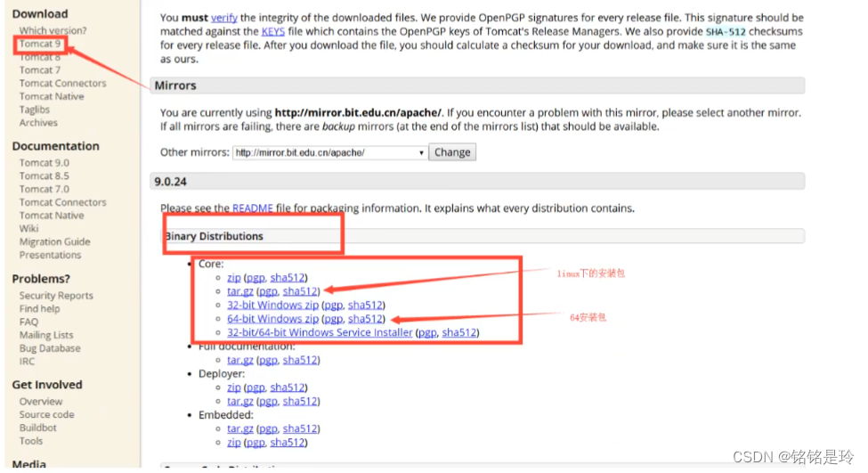The width and height of the screenshot is (868, 473).
Task: Open the KEYS file link
Action: pos(273,31)
